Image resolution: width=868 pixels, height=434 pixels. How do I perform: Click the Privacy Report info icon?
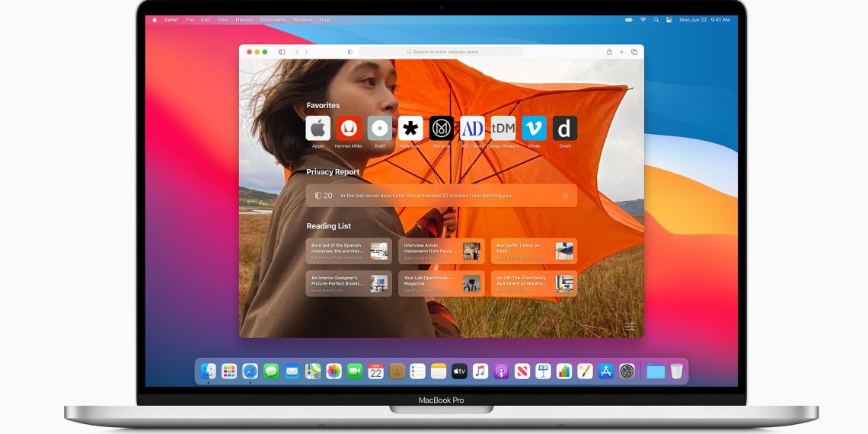[565, 196]
